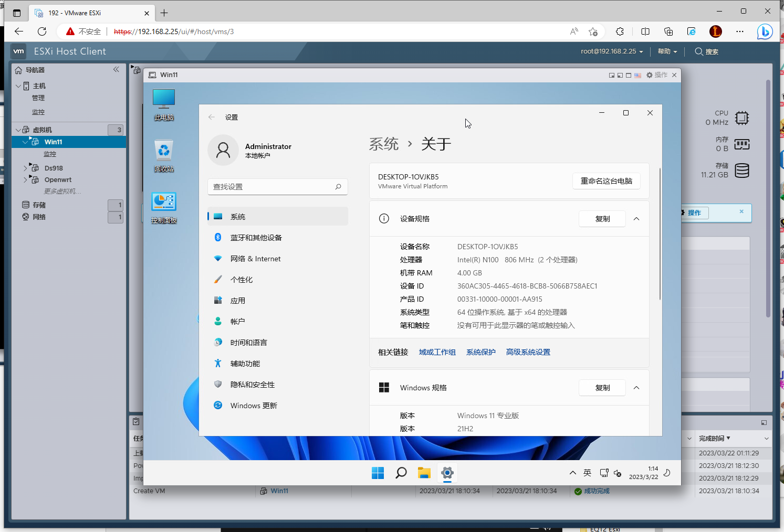Click the 英 input method indicator
The width and height of the screenshot is (784, 532).
[588, 473]
